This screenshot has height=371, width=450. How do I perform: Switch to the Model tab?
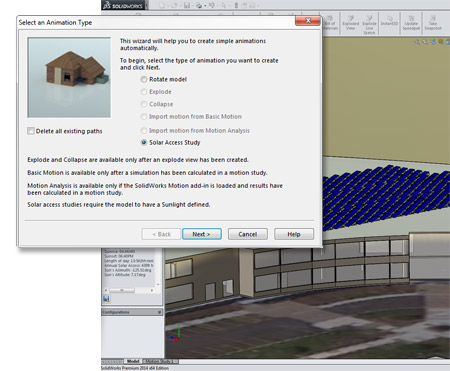click(x=133, y=361)
